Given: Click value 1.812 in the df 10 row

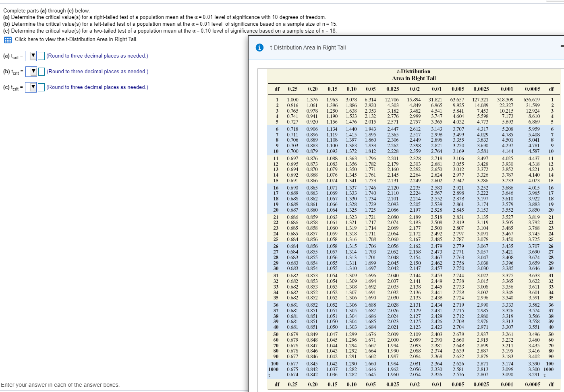Looking at the screenshot, I should 370,151.
